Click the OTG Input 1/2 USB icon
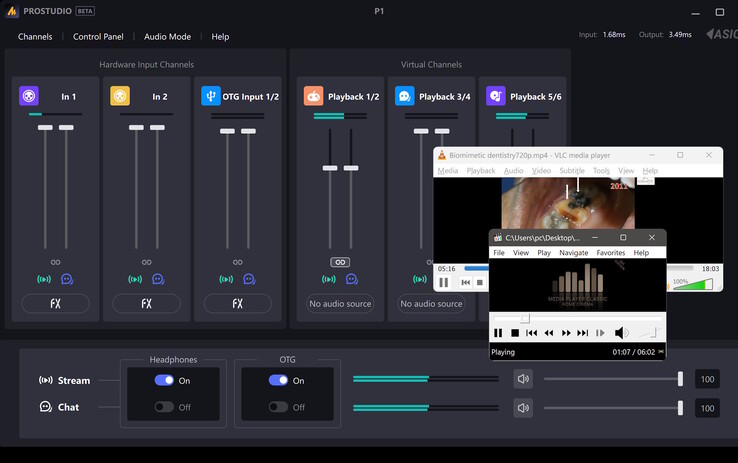Viewport: 738px width, 463px height. 211,96
